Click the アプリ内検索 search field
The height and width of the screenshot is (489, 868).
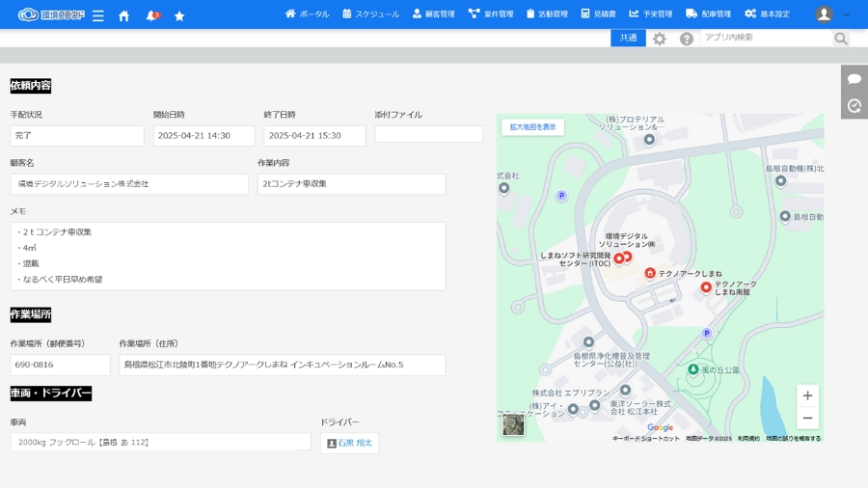tap(766, 38)
